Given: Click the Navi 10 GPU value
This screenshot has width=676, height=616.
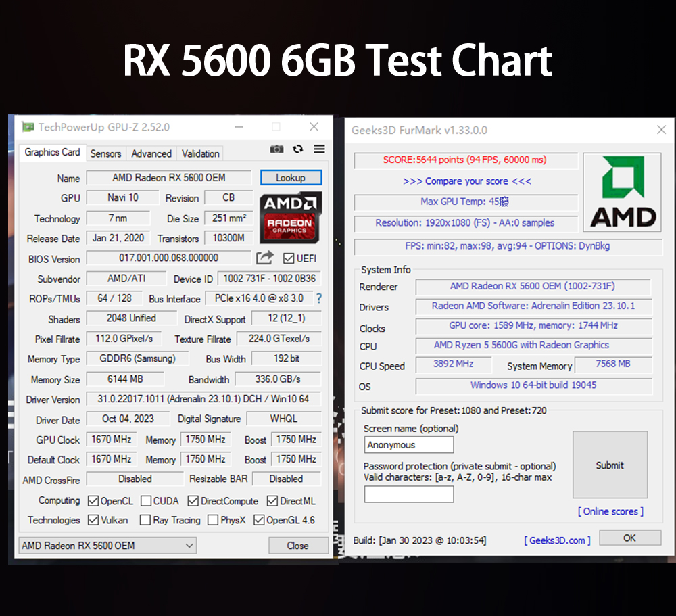Looking at the screenshot, I should [123, 197].
